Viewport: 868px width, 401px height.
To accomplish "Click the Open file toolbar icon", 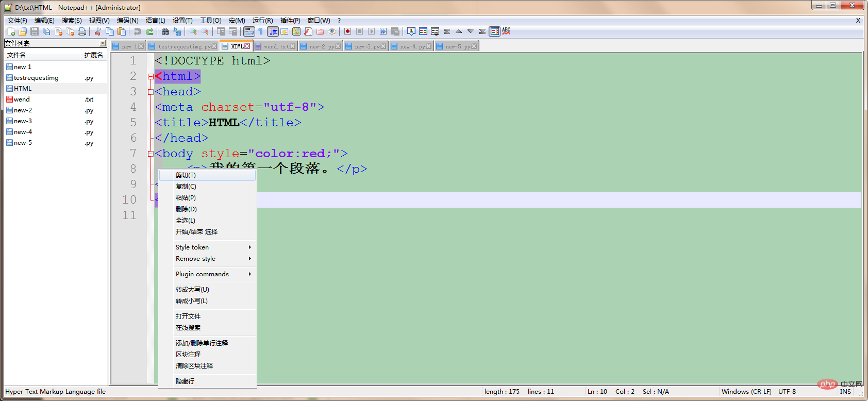I will [x=22, y=31].
